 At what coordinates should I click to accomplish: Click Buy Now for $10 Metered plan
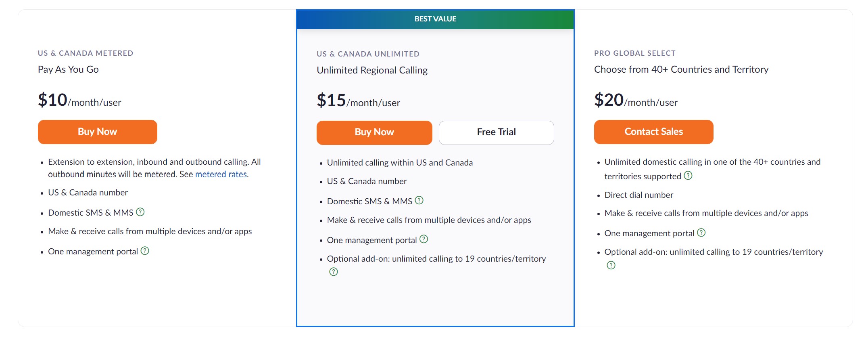(x=98, y=132)
